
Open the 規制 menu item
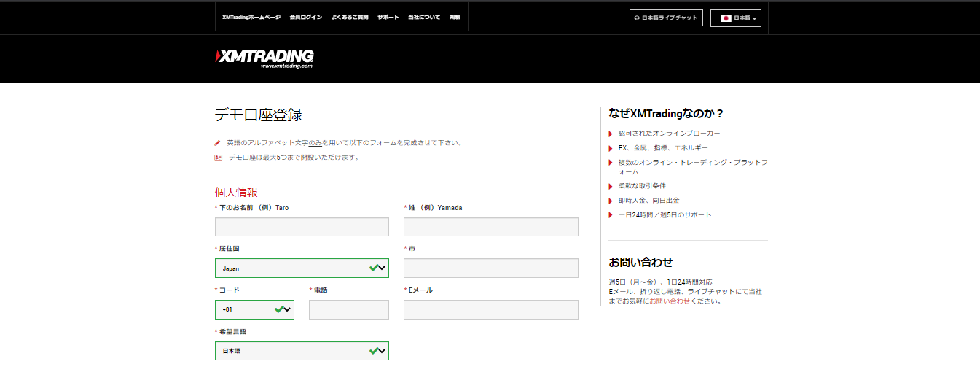[455, 17]
